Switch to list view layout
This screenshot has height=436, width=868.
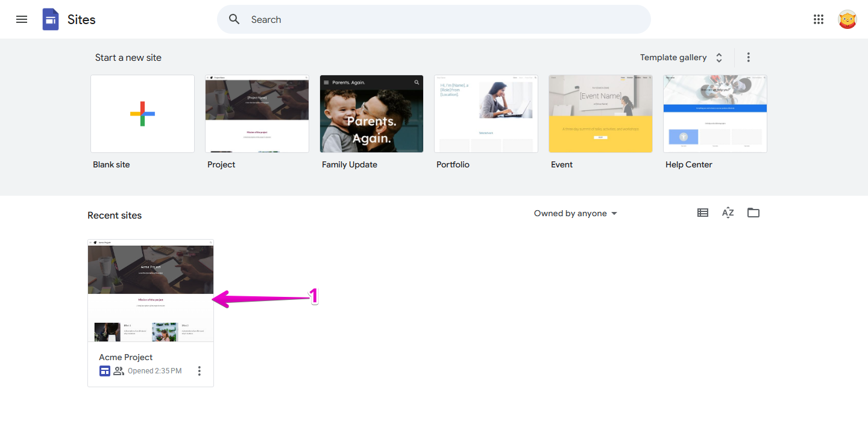702,213
